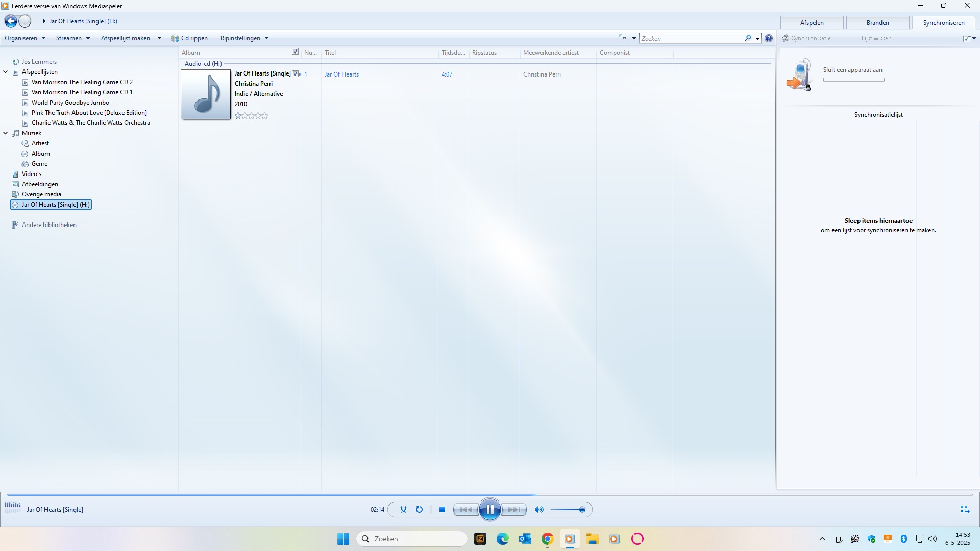This screenshot has width=980, height=551.
Task: Collapse the Afspeellijsten tree node
Action: tap(6, 72)
